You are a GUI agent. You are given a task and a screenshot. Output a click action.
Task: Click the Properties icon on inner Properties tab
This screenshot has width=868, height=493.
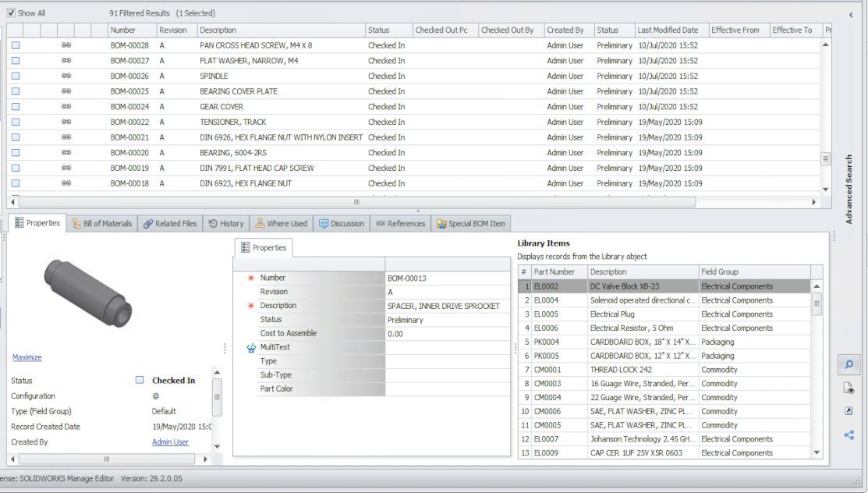click(245, 247)
